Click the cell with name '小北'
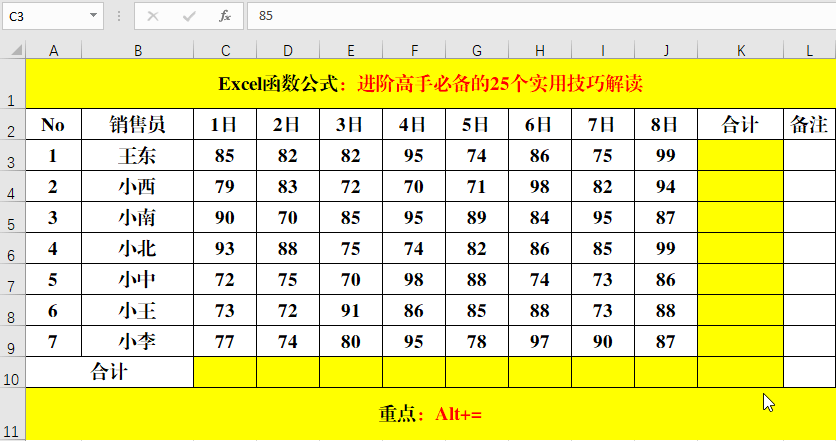 138,248
